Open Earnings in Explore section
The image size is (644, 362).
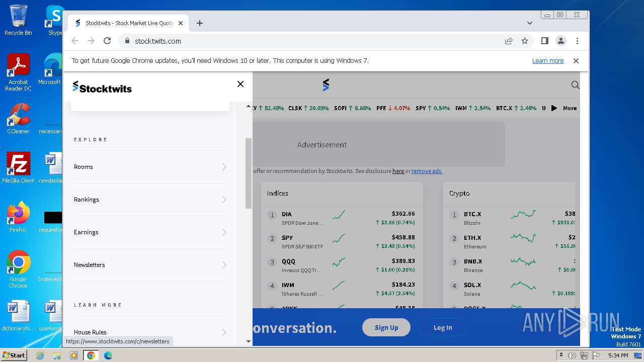pyautogui.click(x=150, y=232)
